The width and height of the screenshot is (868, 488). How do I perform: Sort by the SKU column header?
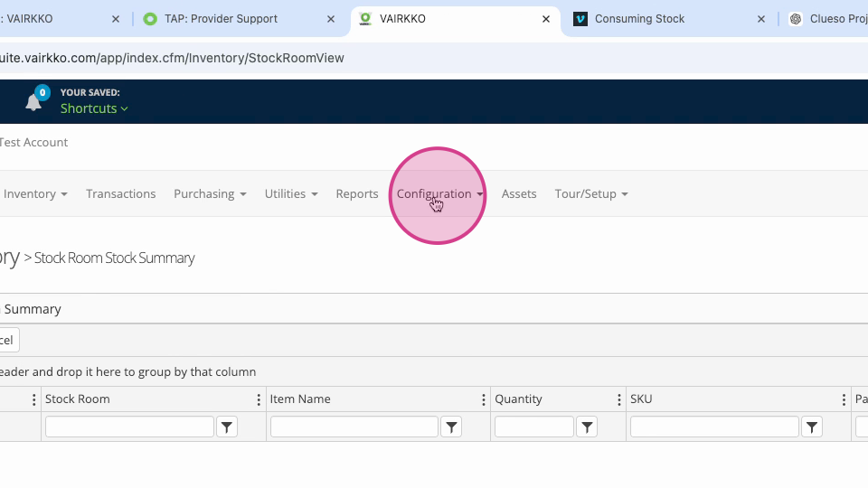[641, 399]
